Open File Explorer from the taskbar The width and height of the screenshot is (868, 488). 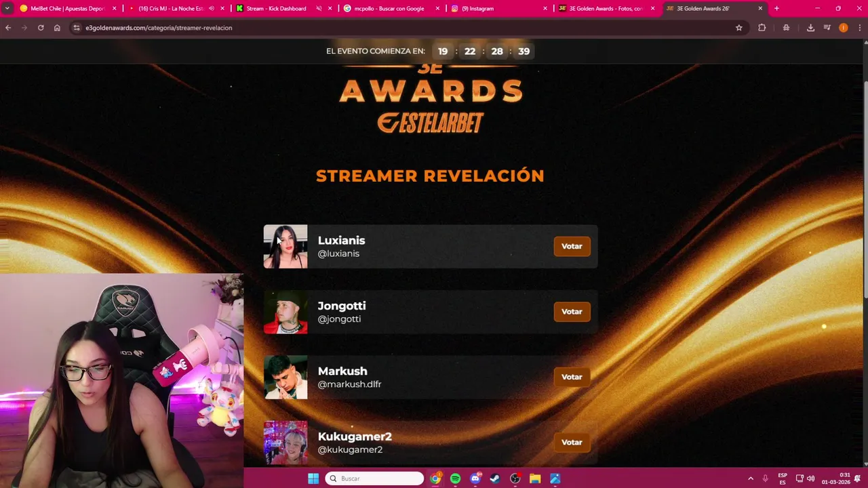coord(535,479)
